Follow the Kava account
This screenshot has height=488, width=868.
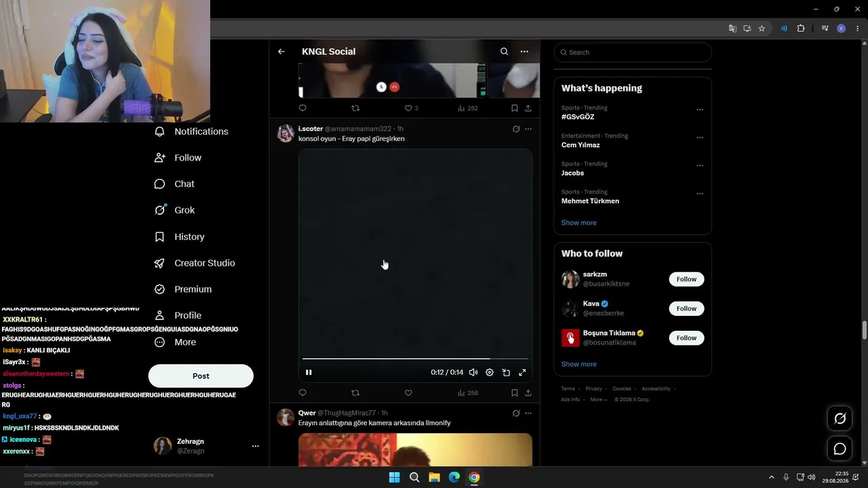point(686,308)
